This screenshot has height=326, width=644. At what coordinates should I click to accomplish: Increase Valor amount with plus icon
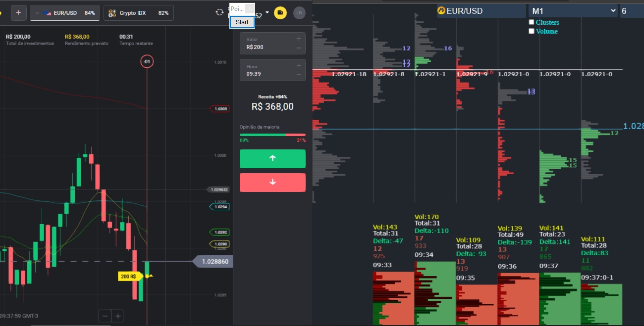point(299,39)
